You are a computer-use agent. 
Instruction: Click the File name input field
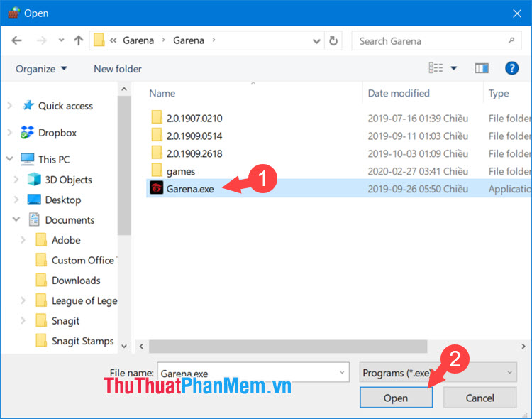(253, 372)
